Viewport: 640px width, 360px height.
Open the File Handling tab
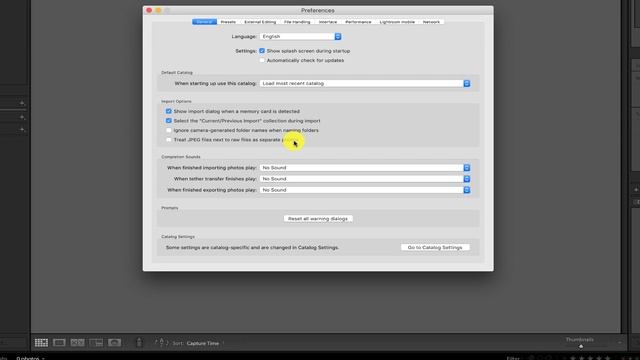pos(297,22)
